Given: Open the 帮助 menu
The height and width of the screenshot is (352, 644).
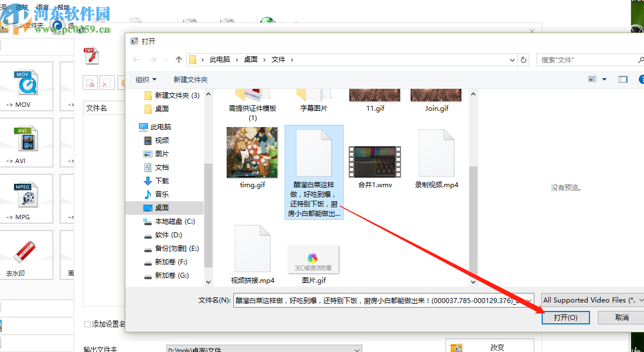Looking at the screenshot, I should point(63,7).
